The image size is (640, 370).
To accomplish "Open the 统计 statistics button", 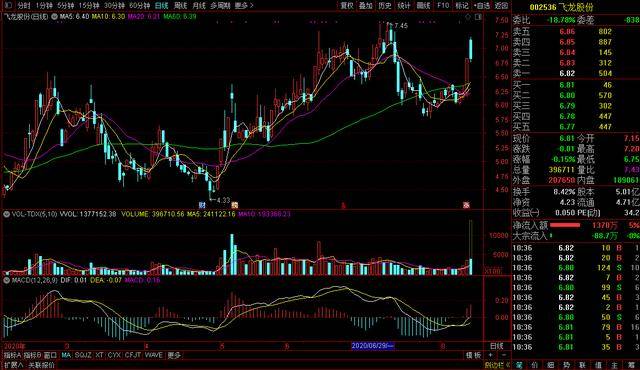I will point(404,5).
